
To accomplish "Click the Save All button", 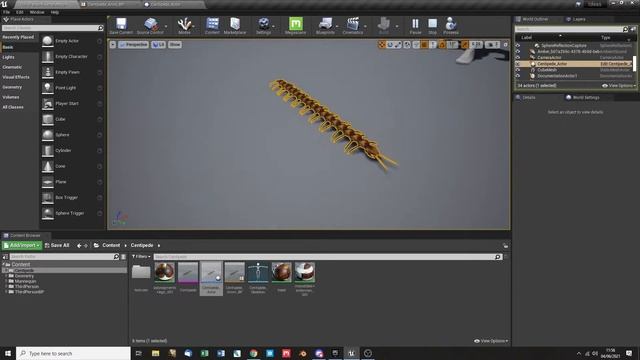I will coord(57,245).
